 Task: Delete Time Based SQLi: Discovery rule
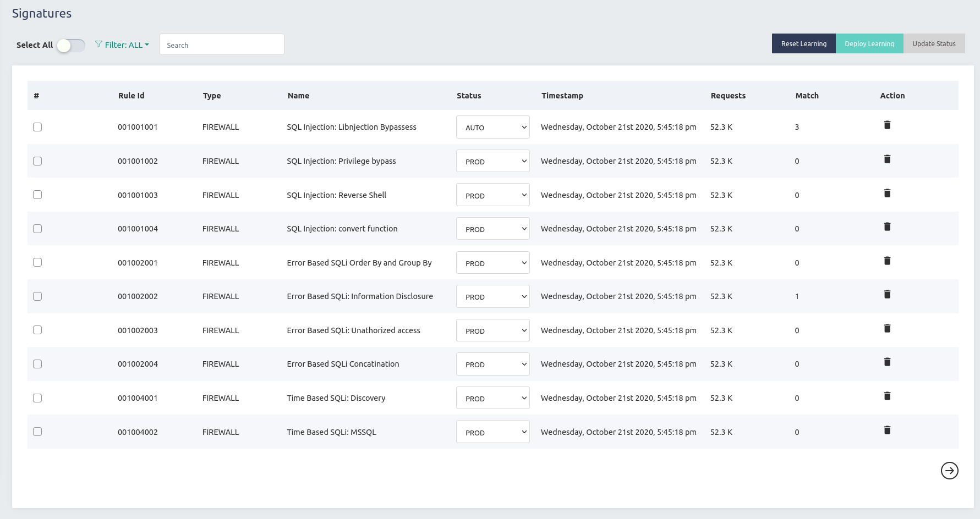pyautogui.click(x=887, y=396)
